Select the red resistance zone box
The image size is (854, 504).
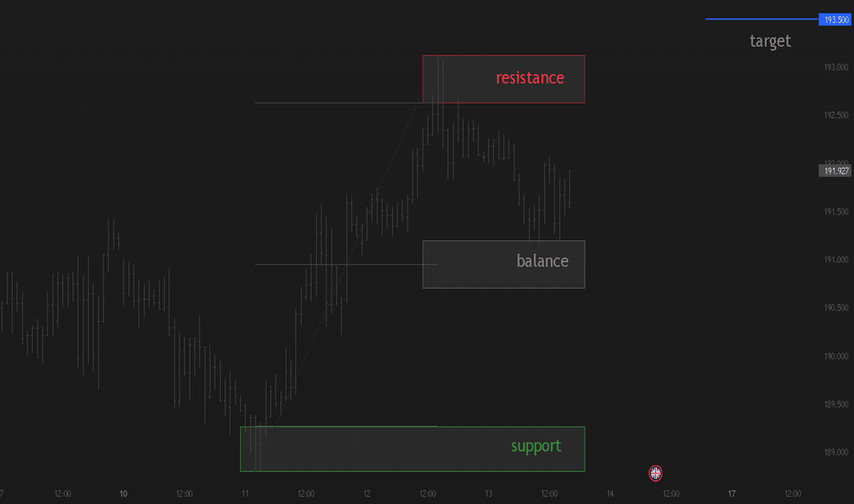(x=504, y=79)
